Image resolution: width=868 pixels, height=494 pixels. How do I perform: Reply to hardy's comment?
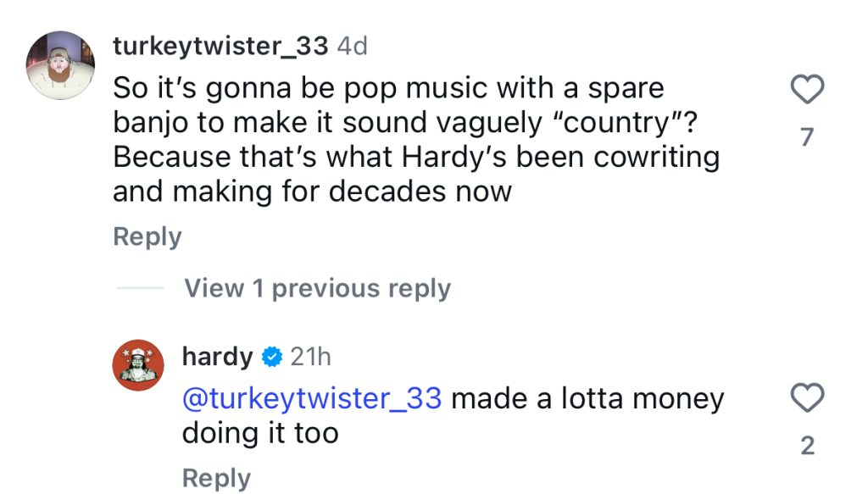216,478
